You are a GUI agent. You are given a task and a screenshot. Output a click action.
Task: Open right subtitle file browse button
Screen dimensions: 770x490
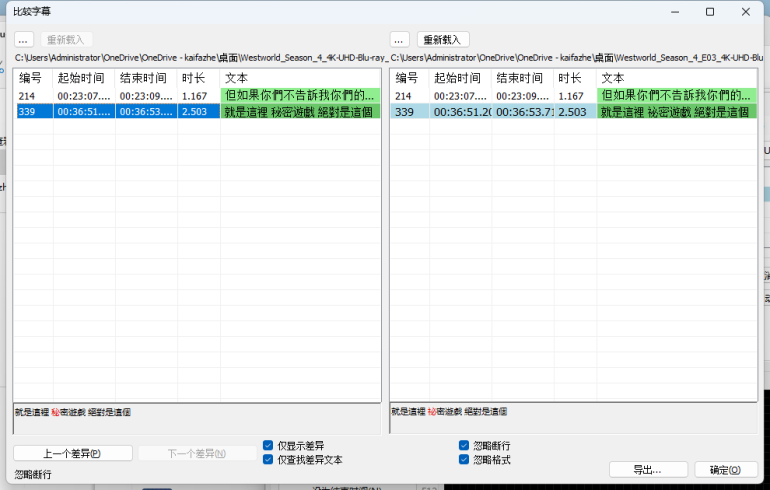click(x=399, y=40)
